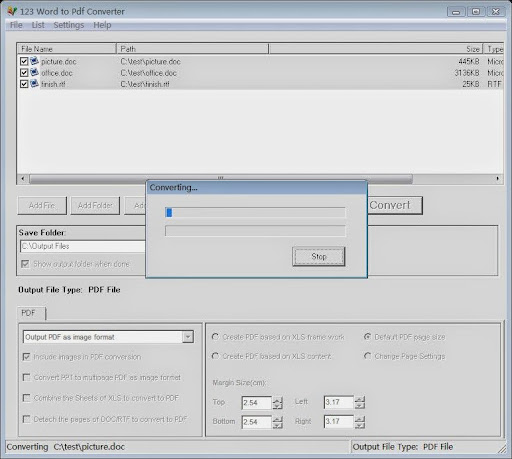Click the window resize grip in status bar
Screen dimensions: 512x459
502,449
